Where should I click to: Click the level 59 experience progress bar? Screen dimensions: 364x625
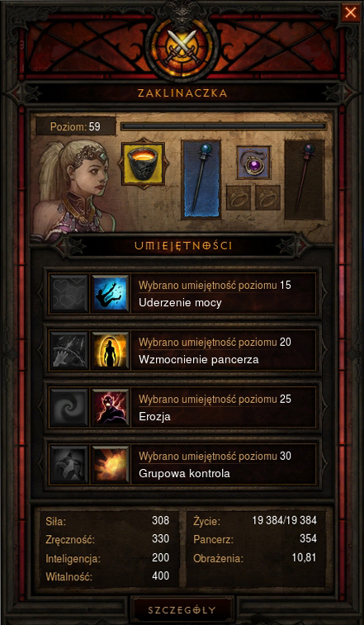pos(223,126)
